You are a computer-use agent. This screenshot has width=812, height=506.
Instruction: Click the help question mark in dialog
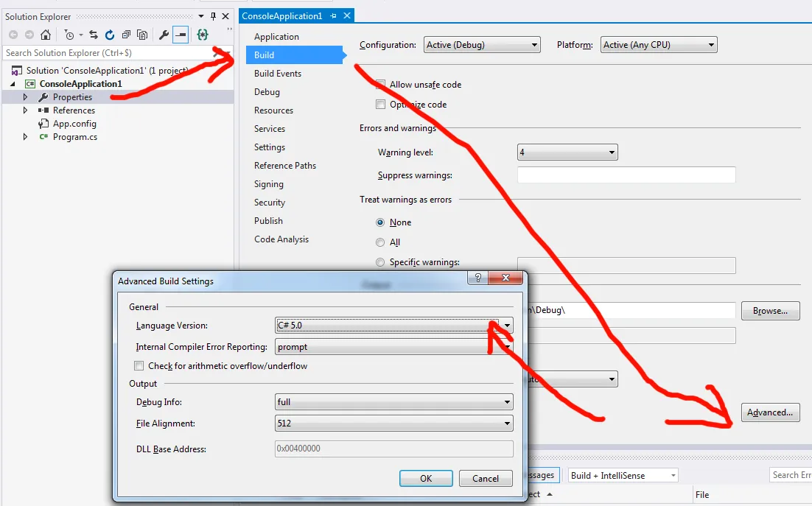[x=478, y=278]
